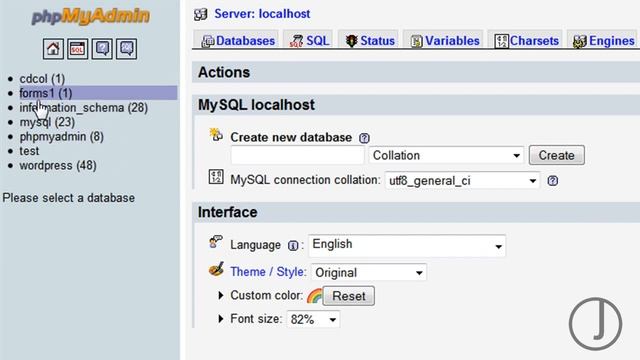Select the information_schema database
The width and height of the screenshot is (640, 360).
point(84,108)
